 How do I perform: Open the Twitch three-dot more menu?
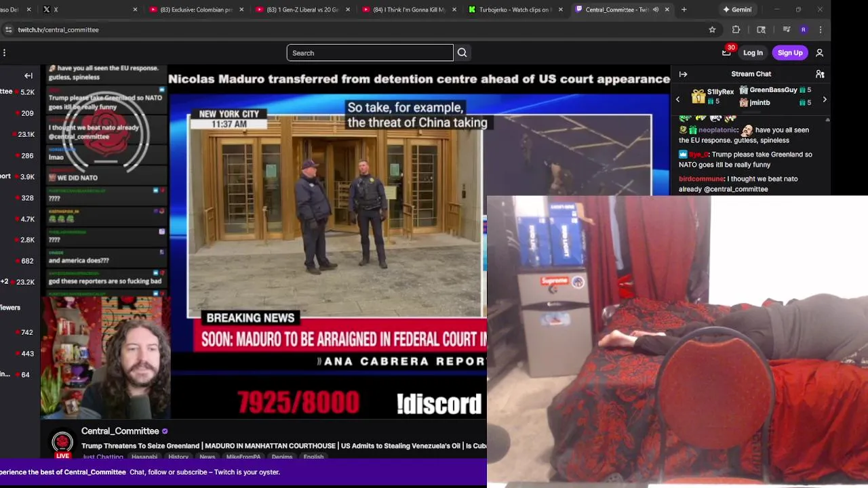click(4, 53)
